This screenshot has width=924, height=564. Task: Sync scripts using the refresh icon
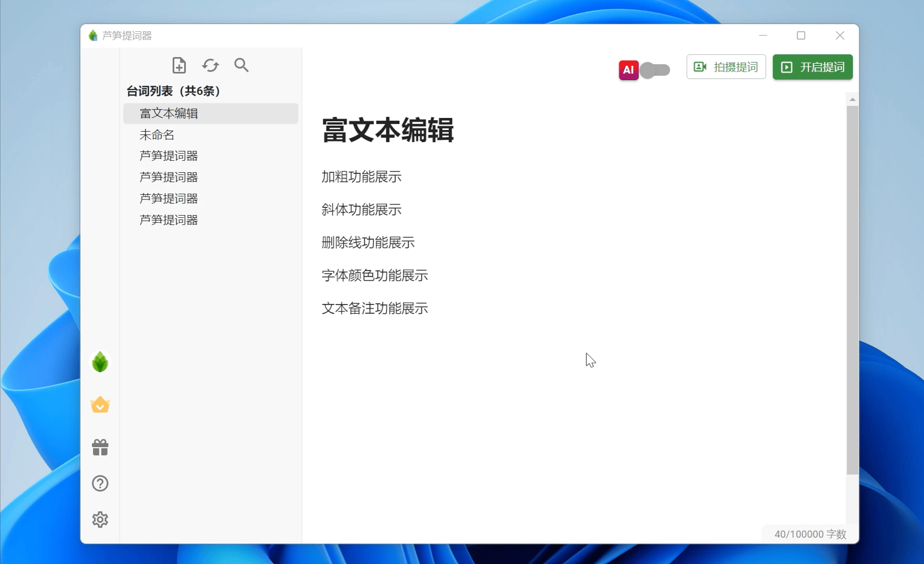coord(211,65)
